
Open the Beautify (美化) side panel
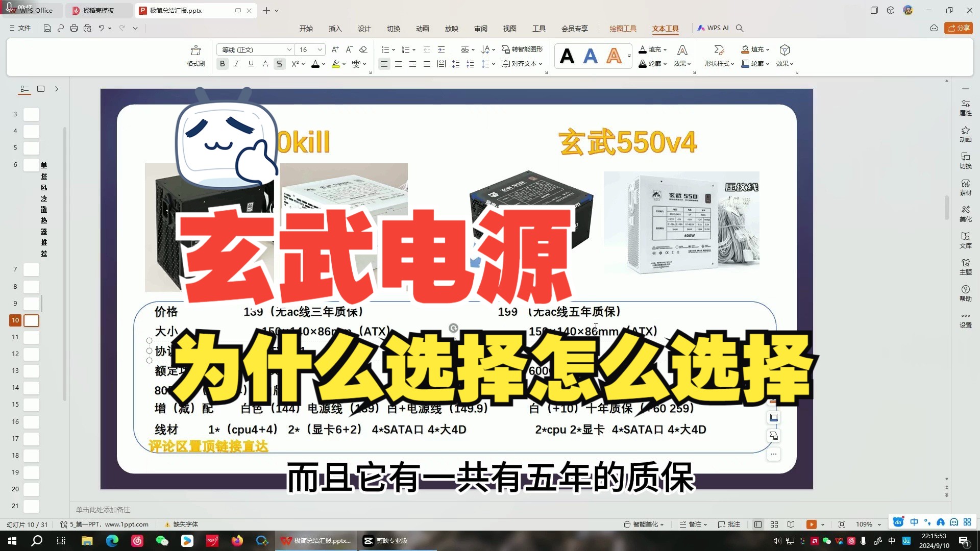point(966,214)
